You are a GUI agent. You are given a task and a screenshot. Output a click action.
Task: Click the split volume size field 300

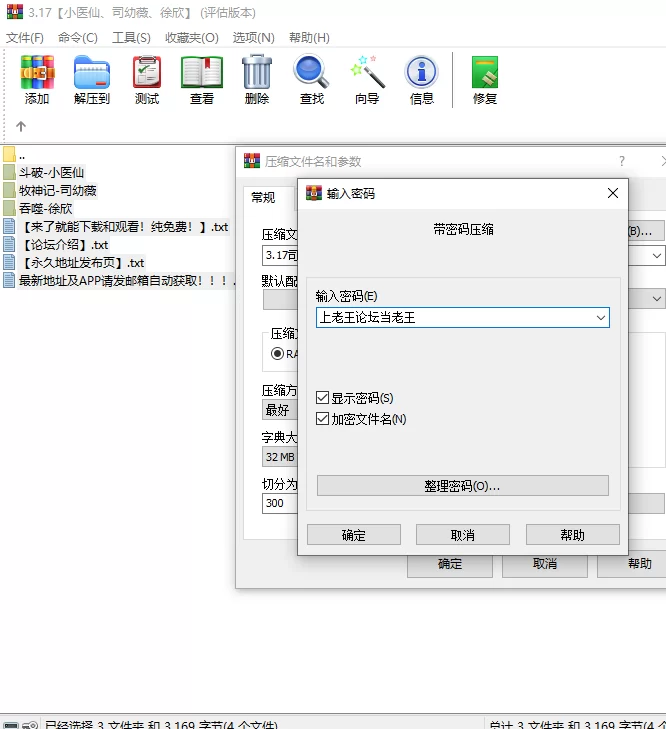[280, 504]
